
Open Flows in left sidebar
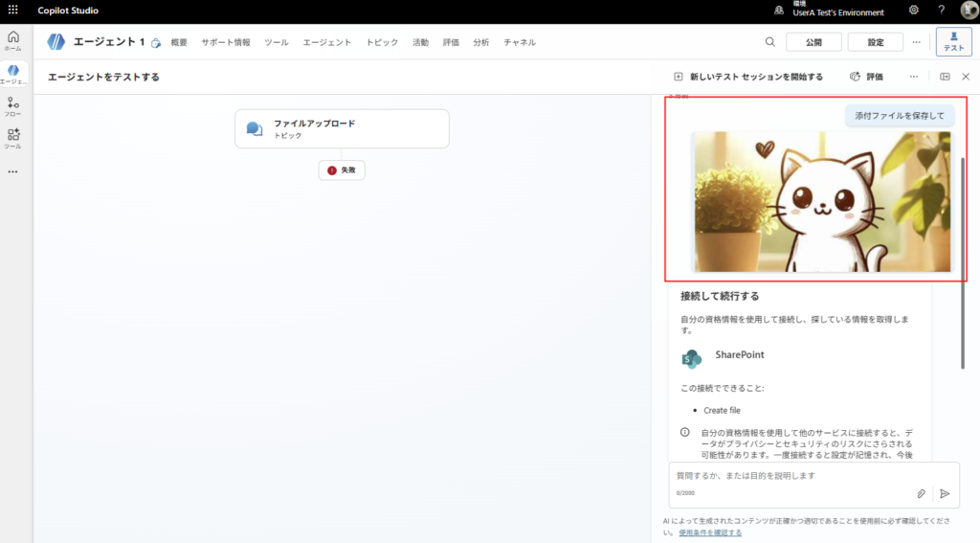[13, 107]
